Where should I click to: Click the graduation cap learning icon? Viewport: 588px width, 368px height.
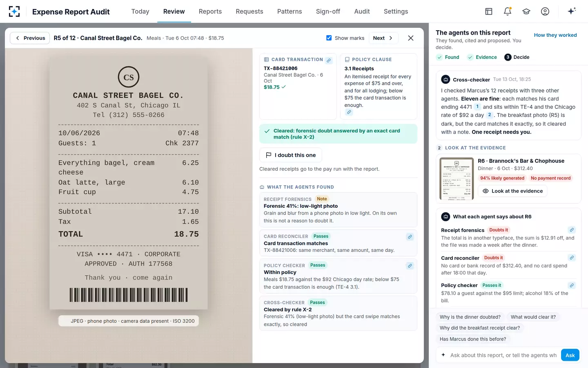point(526,11)
